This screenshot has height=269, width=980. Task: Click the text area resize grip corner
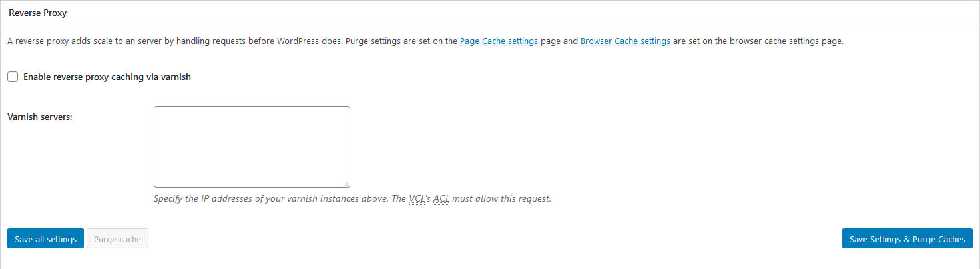click(346, 184)
